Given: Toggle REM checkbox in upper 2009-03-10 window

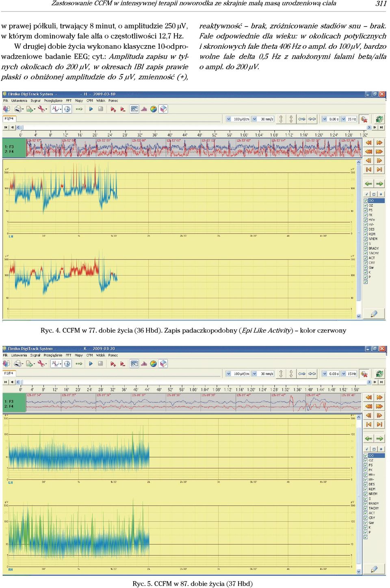Looking at the screenshot, I should (366, 234).
